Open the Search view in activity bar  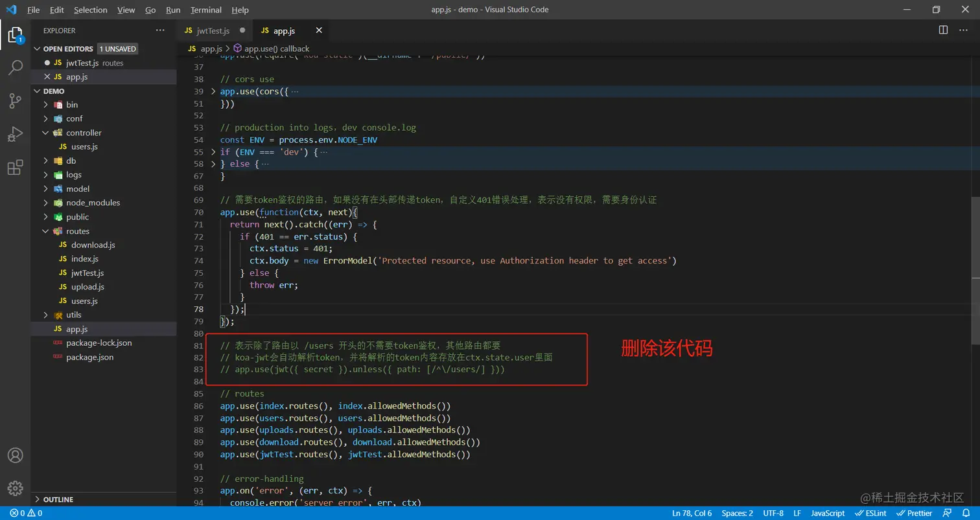[15, 67]
